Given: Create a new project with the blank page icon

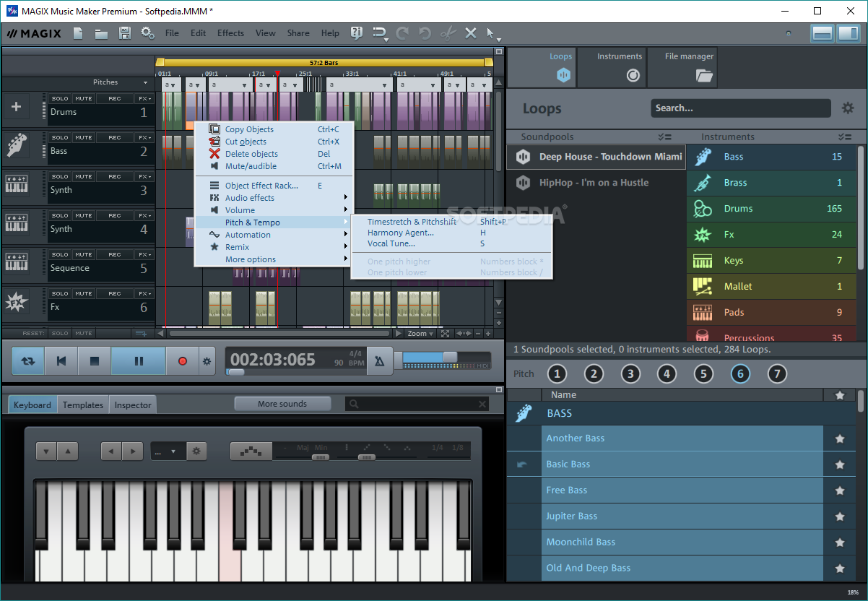Looking at the screenshot, I should click(78, 33).
